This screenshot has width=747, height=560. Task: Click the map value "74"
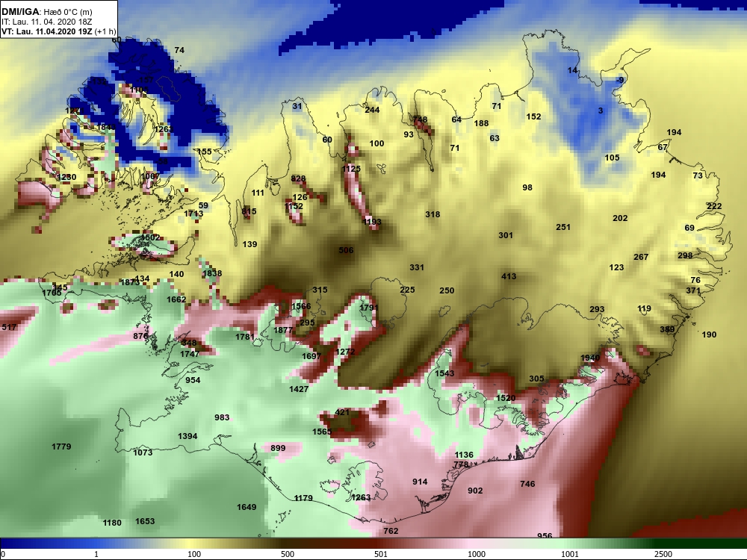coord(179,50)
